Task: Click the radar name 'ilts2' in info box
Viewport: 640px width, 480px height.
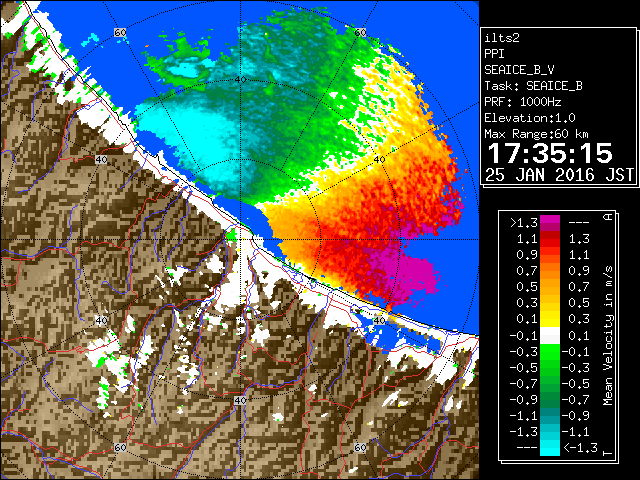Action: 502,38
